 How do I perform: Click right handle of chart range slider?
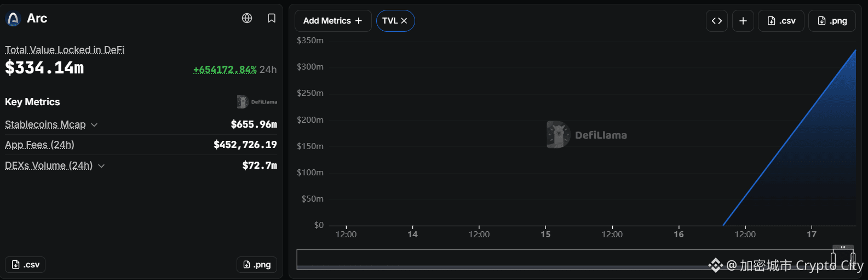pos(853,259)
